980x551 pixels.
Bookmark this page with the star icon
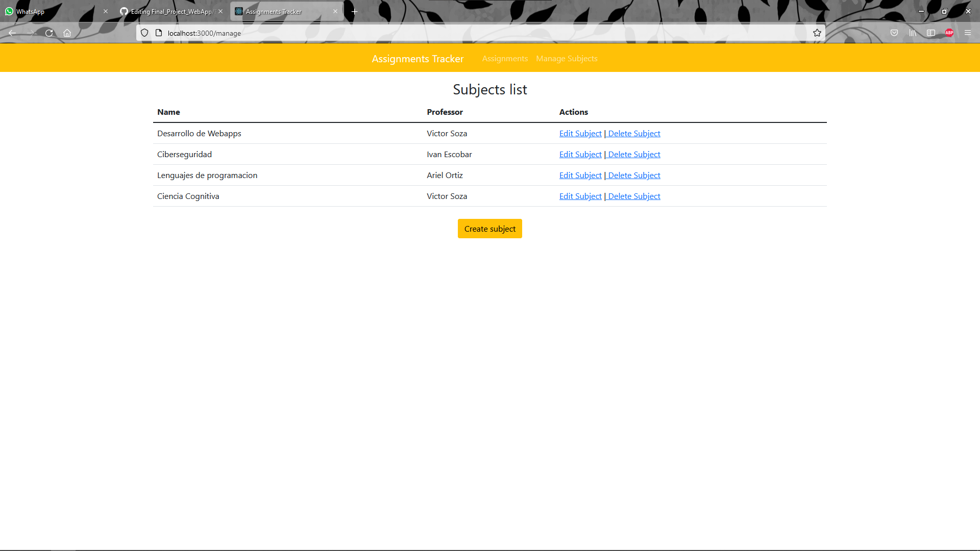click(817, 33)
